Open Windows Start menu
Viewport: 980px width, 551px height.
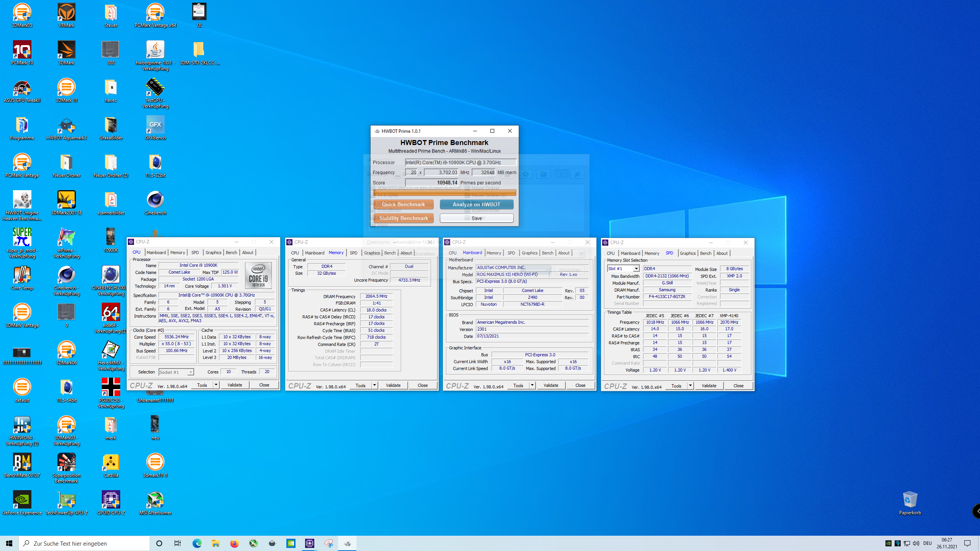(9, 543)
